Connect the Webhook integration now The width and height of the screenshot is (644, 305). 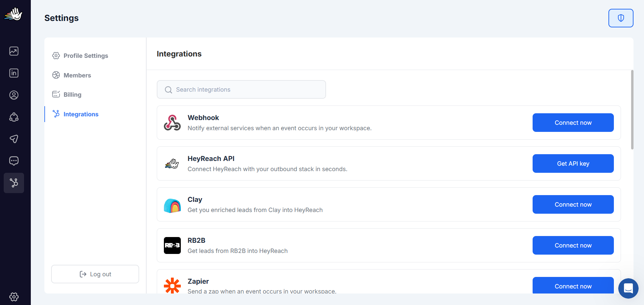[573, 123]
